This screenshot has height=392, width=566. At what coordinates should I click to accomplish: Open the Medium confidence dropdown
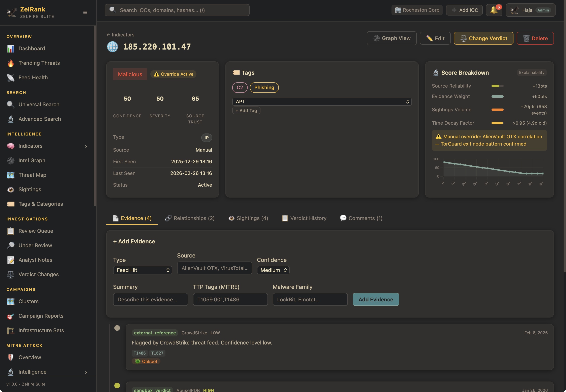pos(273,270)
